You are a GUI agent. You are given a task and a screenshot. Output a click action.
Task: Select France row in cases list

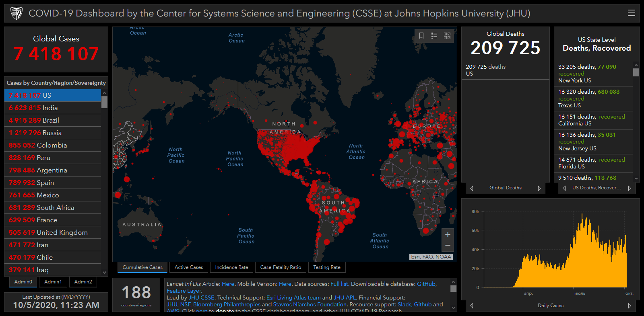click(x=53, y=220)
